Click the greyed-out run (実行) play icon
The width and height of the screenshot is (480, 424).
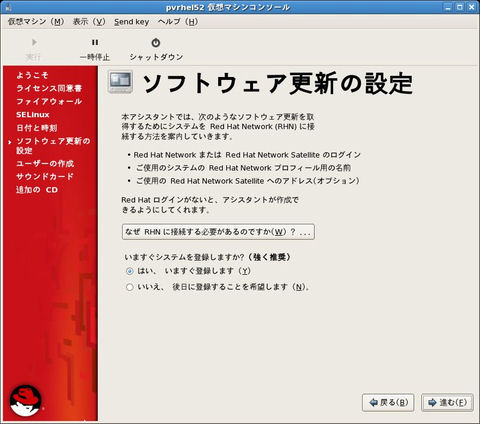(34, 42)
